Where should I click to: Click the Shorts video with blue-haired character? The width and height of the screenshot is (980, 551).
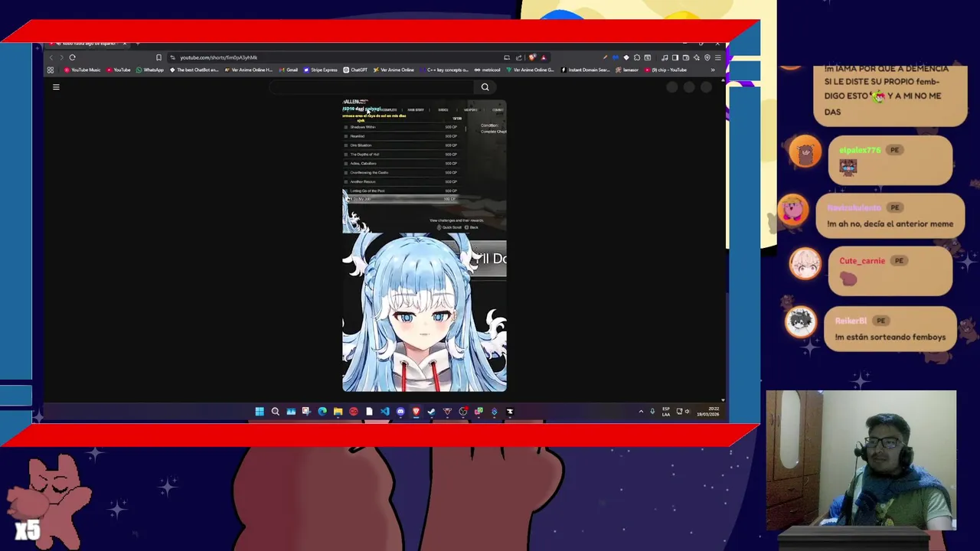click(424, 246)
